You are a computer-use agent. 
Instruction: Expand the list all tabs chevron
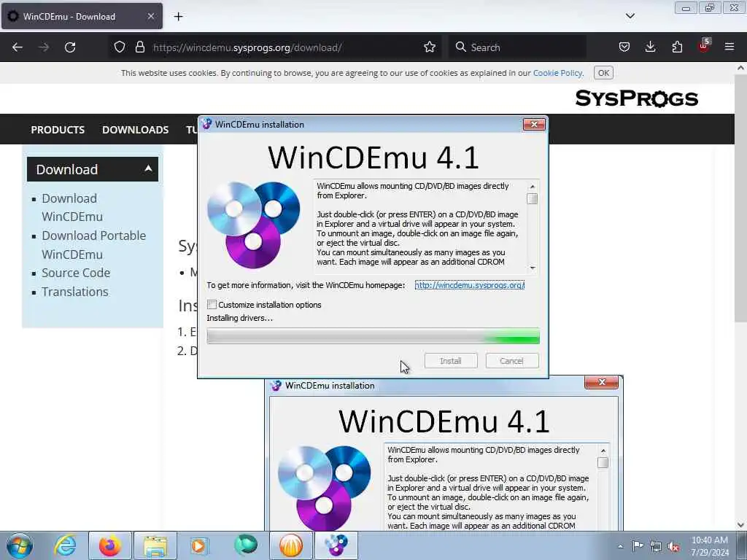pyautogui.click(x=630, y=16)
